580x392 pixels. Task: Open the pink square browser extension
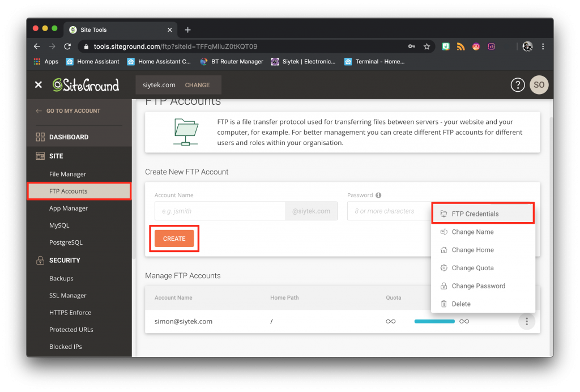[491, 46]
